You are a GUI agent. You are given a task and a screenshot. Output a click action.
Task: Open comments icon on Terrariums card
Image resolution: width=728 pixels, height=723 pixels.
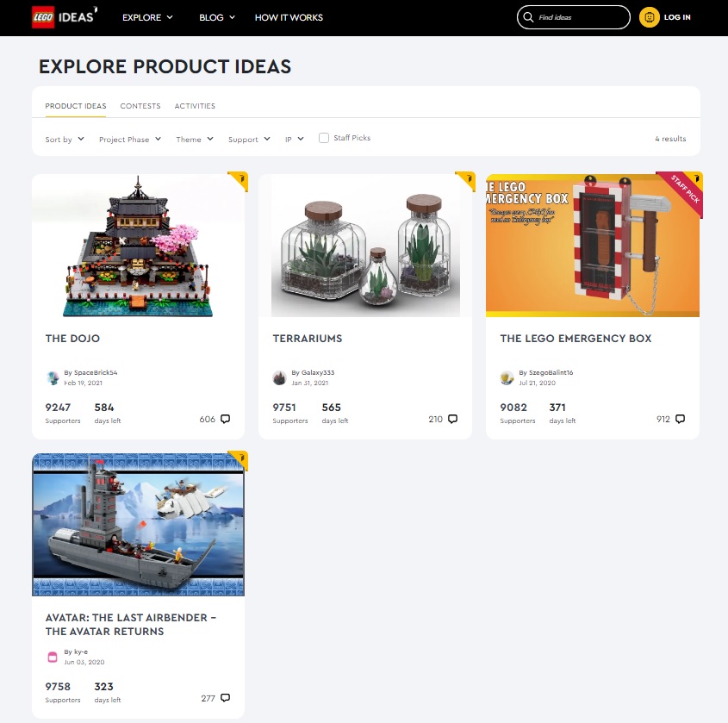452,419
